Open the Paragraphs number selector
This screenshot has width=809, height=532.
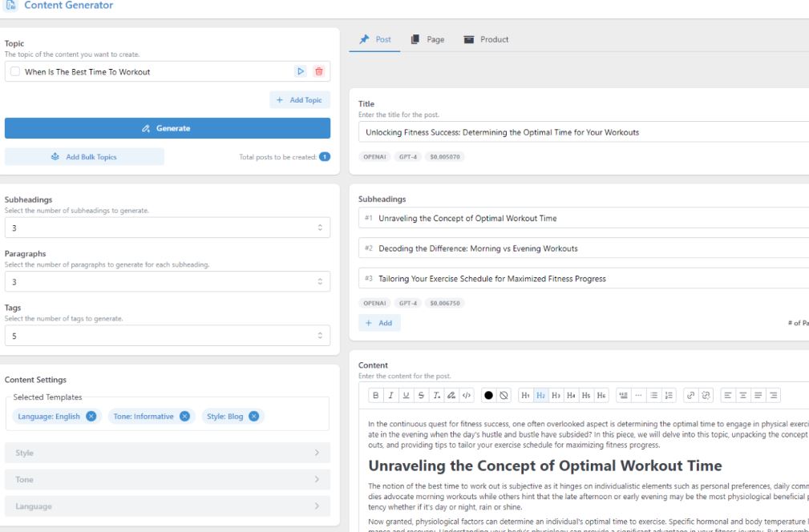tap(167, 281)
